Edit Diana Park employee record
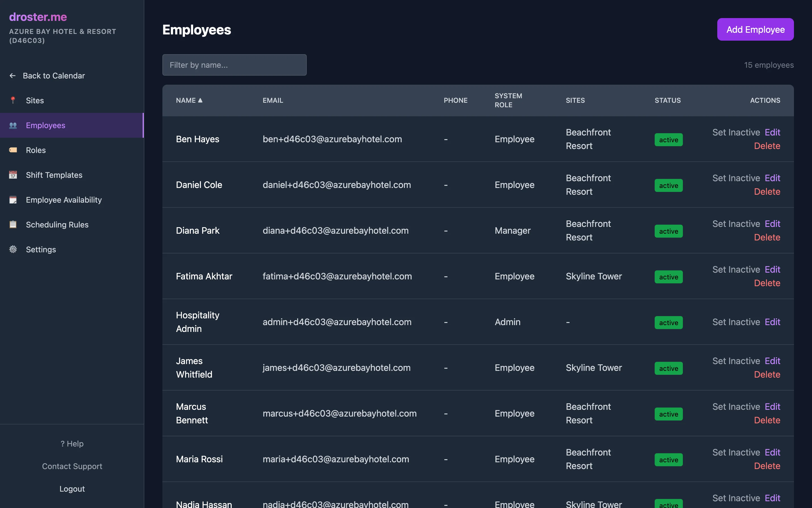 coord(773,224)
